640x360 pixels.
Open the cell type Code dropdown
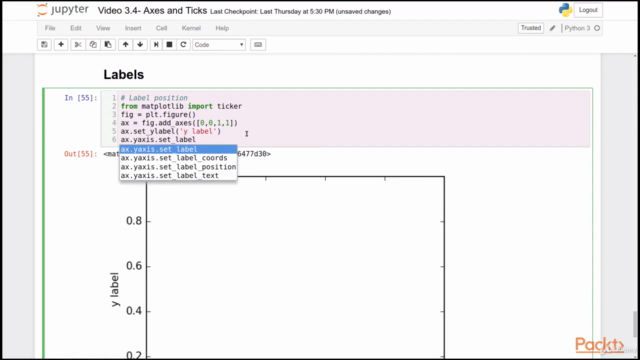(219, 44)
